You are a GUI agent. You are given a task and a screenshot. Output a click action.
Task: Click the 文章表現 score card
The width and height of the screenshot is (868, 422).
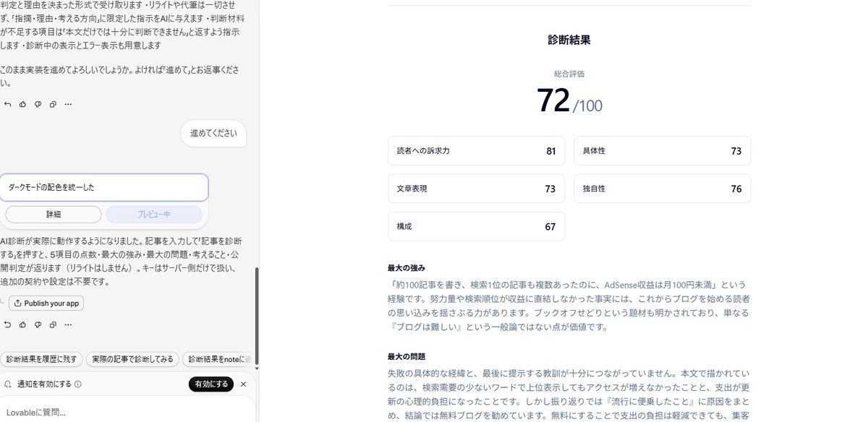476,189
